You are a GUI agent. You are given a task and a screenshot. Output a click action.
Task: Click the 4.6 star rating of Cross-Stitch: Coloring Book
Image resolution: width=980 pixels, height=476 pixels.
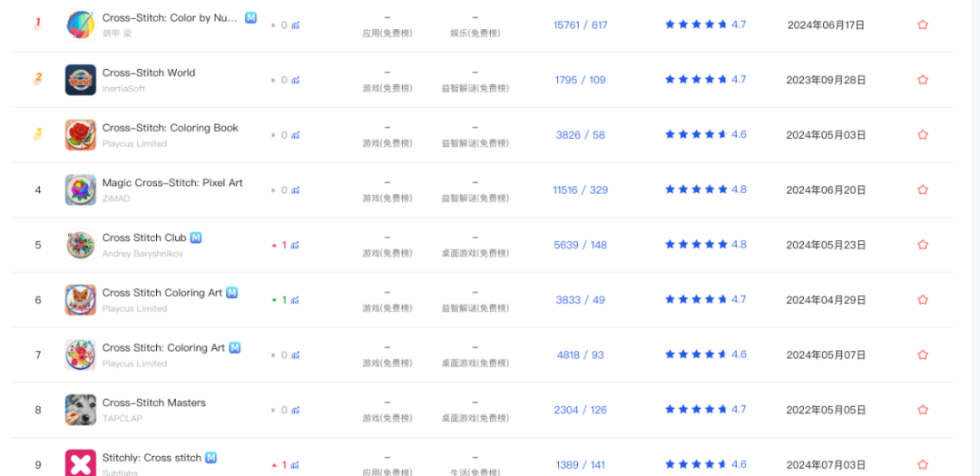tap(706, 134)
